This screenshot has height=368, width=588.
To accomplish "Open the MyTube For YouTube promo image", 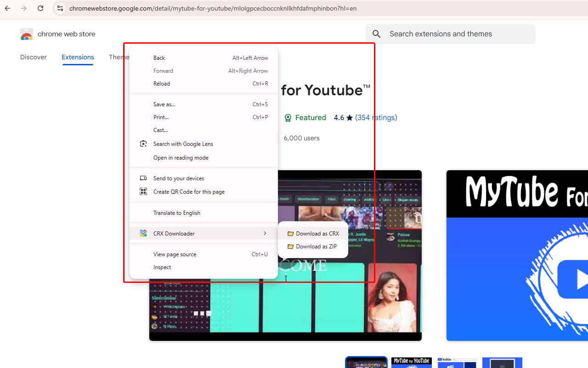I will (517, 255).
